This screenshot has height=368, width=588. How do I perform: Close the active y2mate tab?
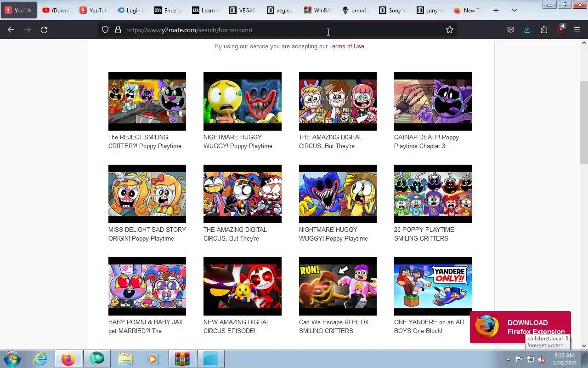29,10
